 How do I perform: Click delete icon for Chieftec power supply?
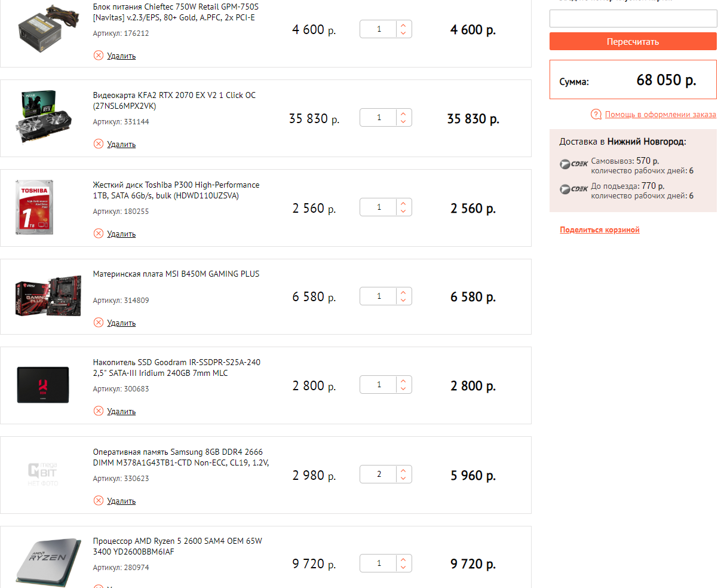[x=99, y=56]
